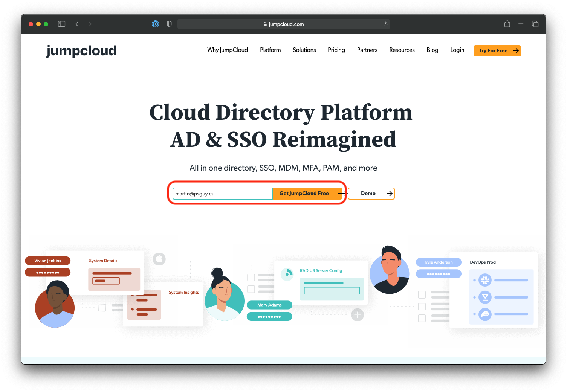Go back with the browser back arrow
This screenshot has height=392, width=567.
click(77, 24)
